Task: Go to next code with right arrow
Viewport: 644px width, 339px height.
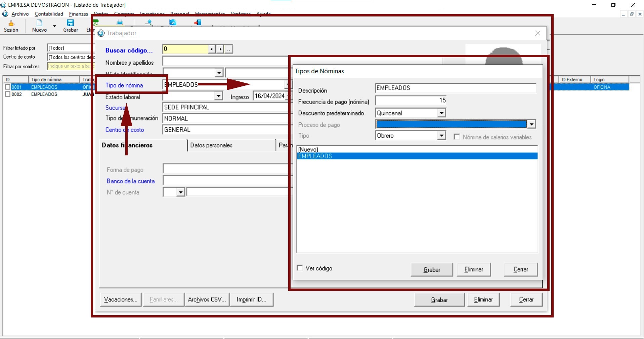Action: coord(220,49)
